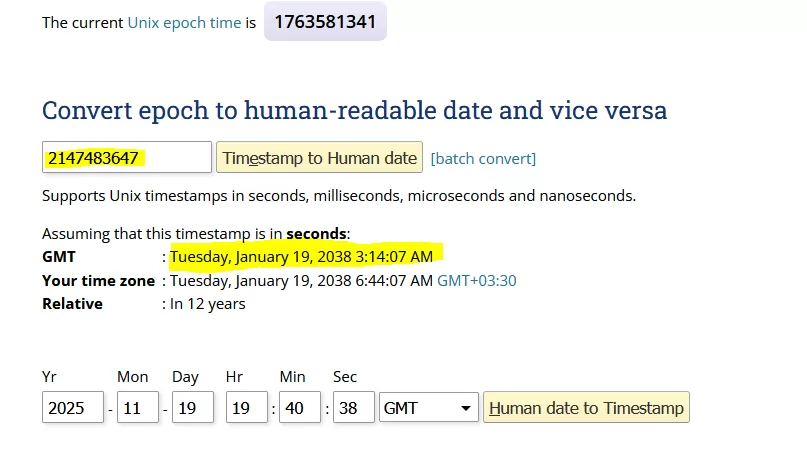Focus the timestamp input containing 2147483647
The image size is (807, 470).
126,158
